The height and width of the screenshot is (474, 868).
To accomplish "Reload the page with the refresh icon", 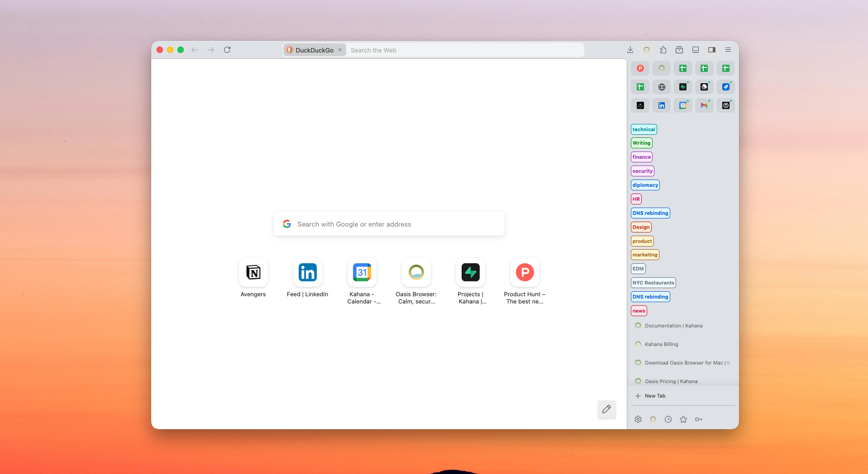I will tap(227, 50).
